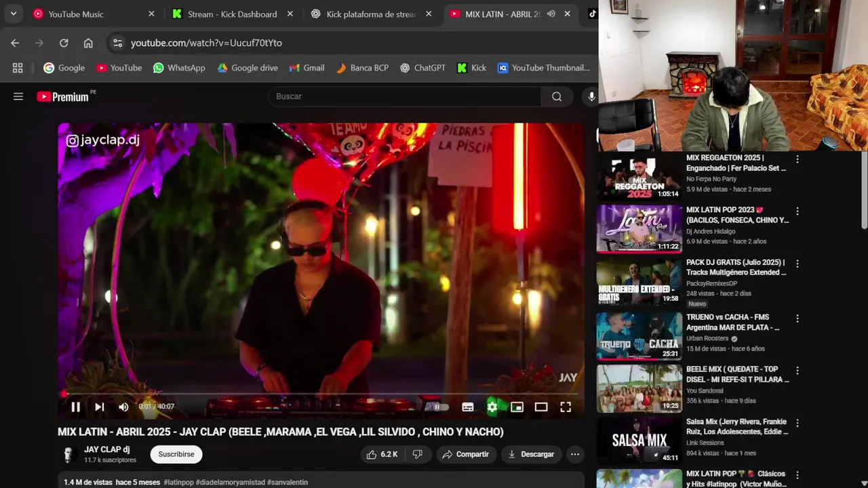Open JAY CLAP dj channel name link
The width and height of the screenshot is (868, 488).
coord(106,449)
